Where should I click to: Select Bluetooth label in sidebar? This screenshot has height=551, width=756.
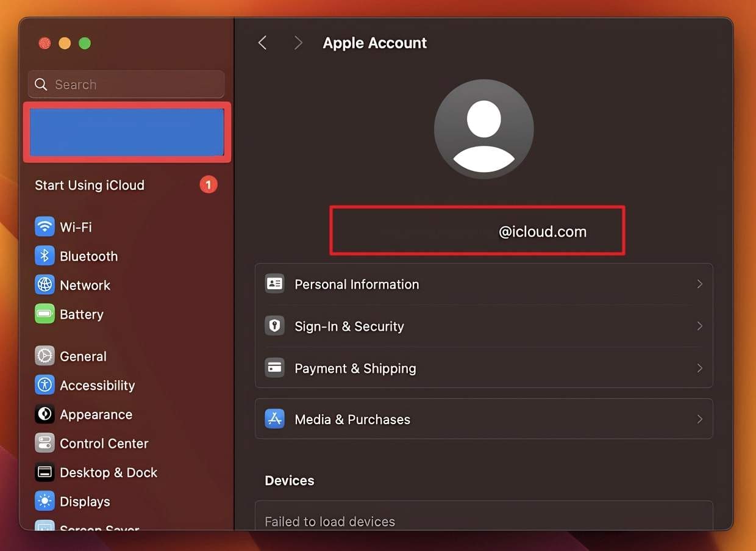click(89, 256)
